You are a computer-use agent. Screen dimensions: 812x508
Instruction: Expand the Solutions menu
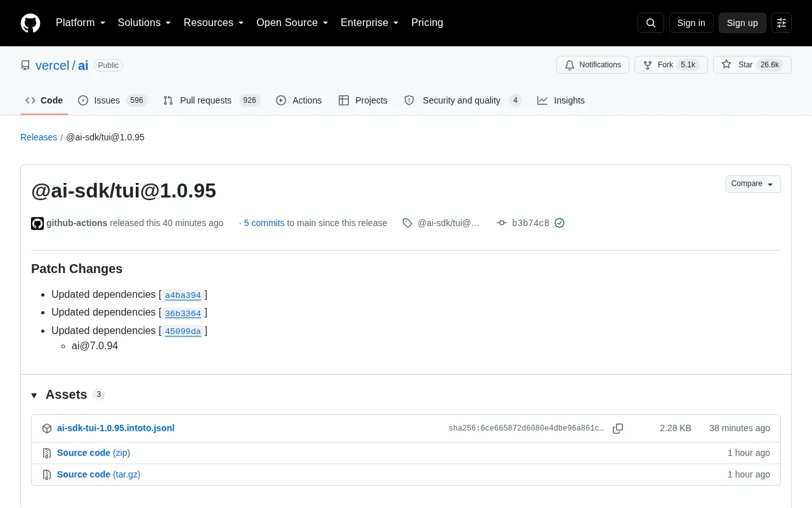[x=145, y=23]
